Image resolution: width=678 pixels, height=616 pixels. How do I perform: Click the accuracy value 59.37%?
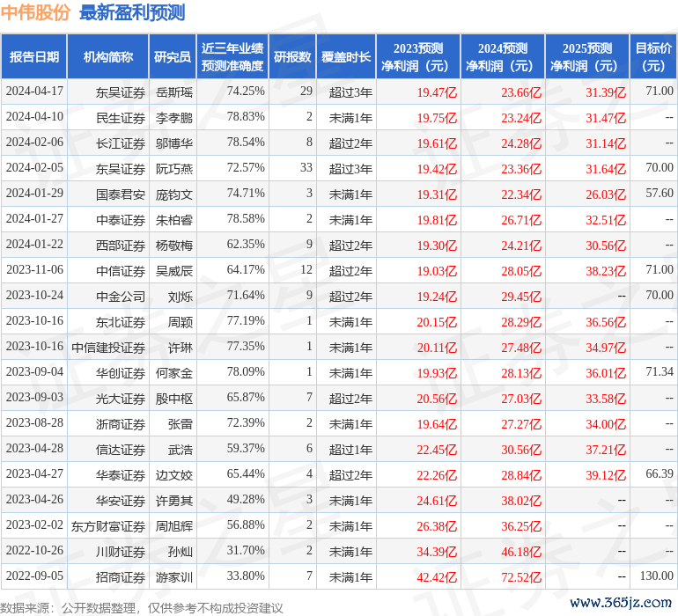(x=246, y=448)
